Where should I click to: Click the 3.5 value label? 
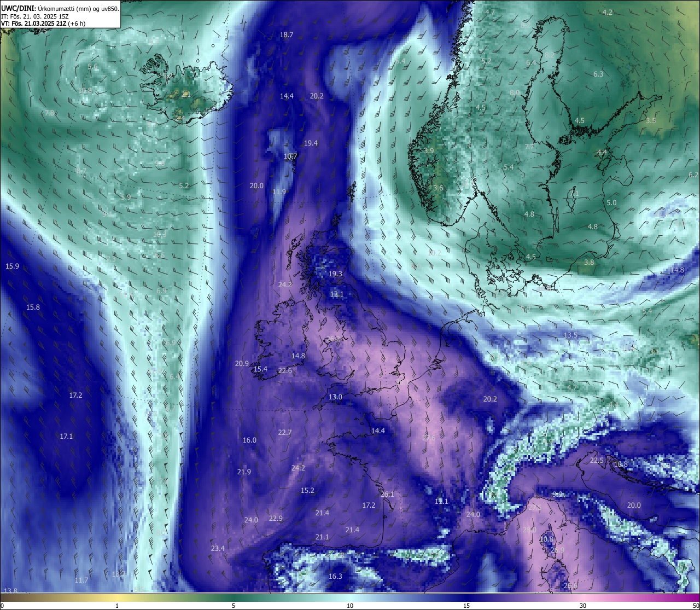[650, 121]
